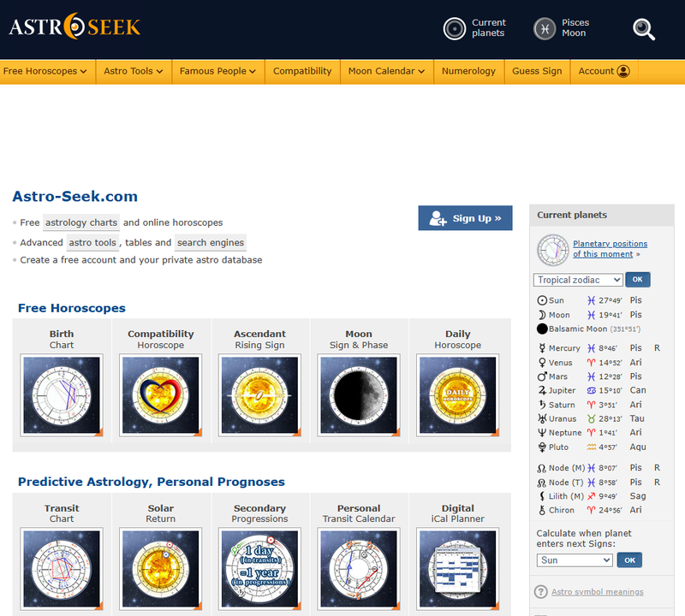The image size is (685, 616).
Task: Click the Venus glyph icon
Action: [542, 363]
